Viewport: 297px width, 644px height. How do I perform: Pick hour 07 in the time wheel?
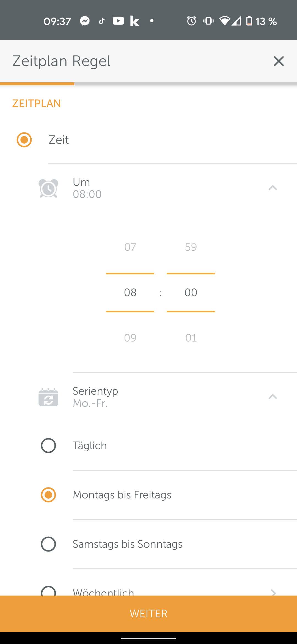[x=130, y=247]
